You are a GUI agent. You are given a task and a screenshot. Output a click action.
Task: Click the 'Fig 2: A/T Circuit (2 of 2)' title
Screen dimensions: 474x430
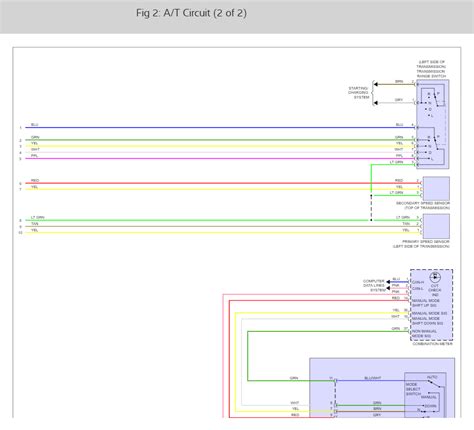pos(191,13)
